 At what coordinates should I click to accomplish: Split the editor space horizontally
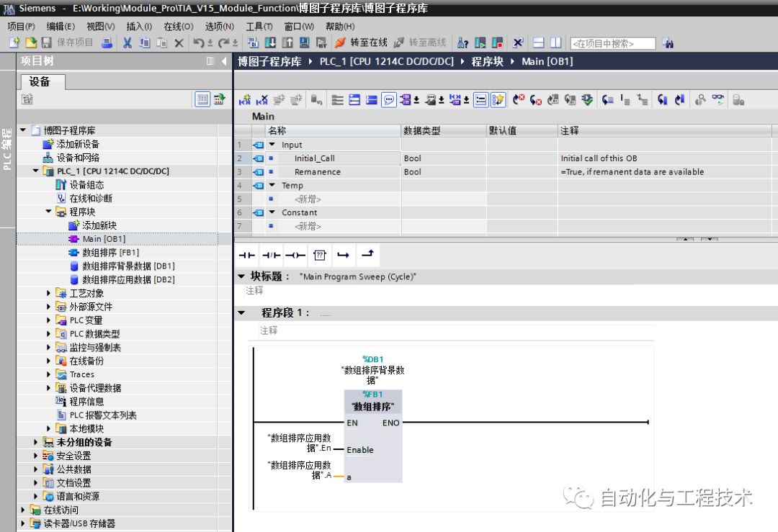click(539, 42)
